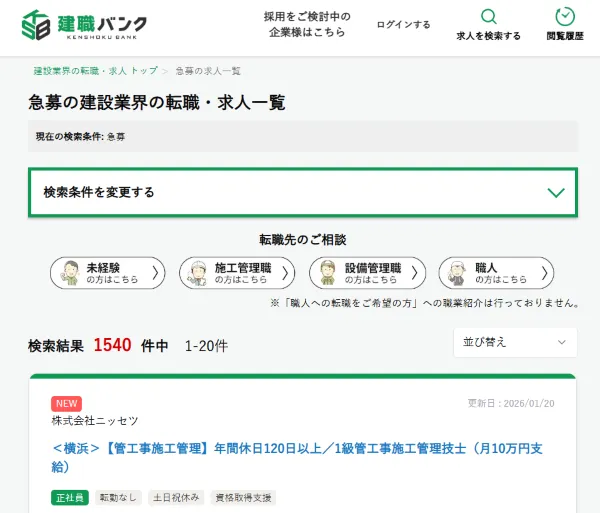Click the 転勤なし tag
Screen dimensions: 600x513
pos(118,498)
